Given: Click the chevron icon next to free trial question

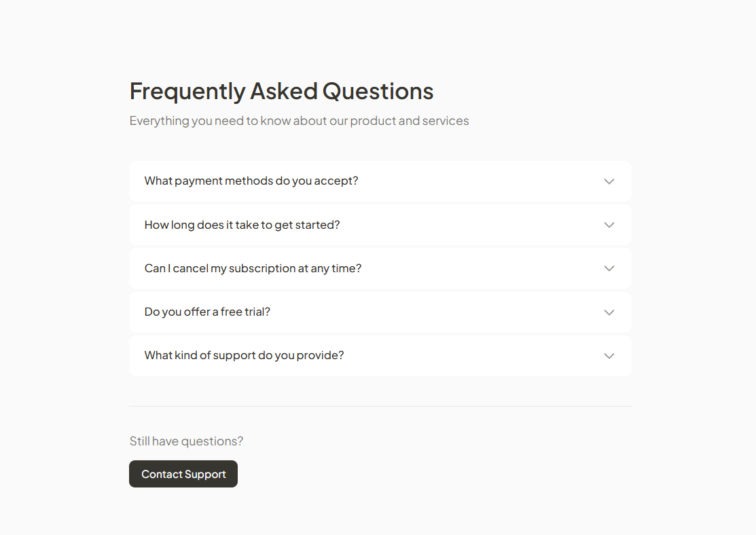Looking at the screenshot, I should (x=609, y=312).
